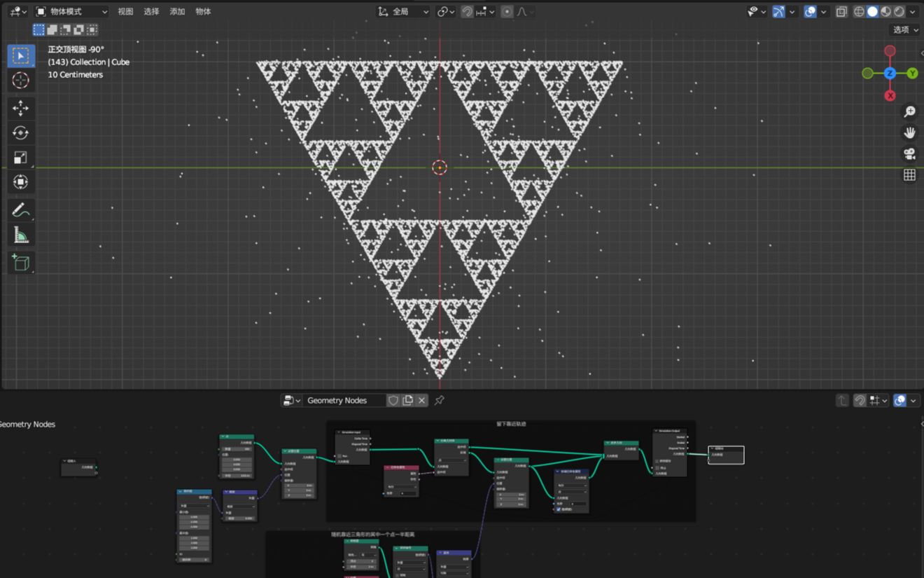
Task: Select the Cursor tool below box select
Action: [21, 81]
